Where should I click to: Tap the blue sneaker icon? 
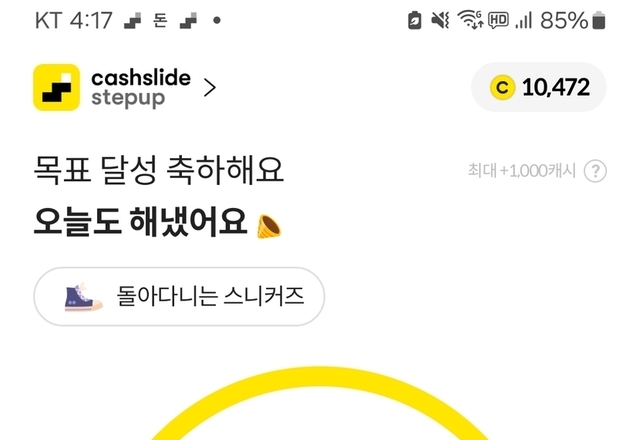point(83,297)
